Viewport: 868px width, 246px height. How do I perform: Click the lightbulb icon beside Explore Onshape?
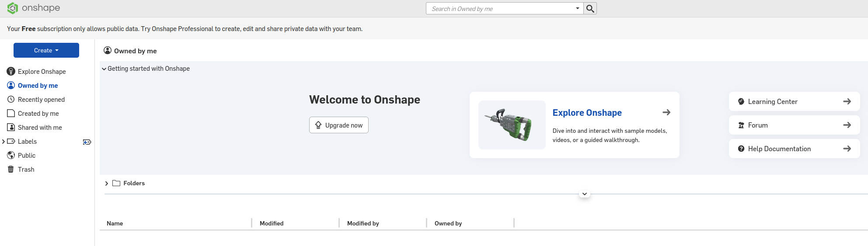pos(11,71)
